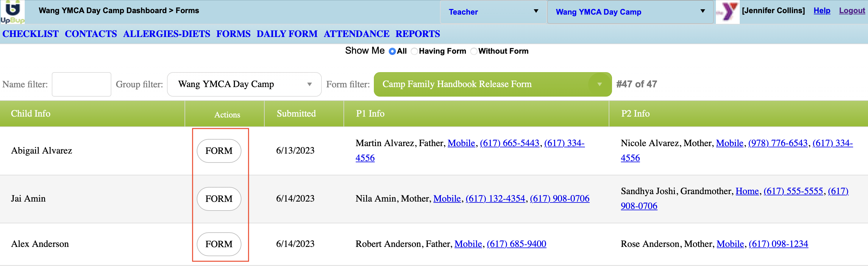Click the [Jennifer Collins] username
The height and width of the screenshot is (266, 868).
pyautogui.click(x=773, y=10)
